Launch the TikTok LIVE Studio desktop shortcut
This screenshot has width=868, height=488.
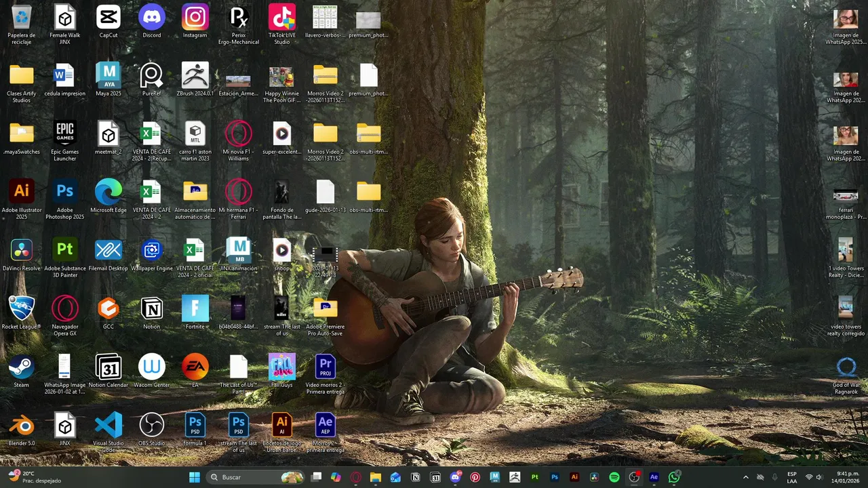click(282, 24)
